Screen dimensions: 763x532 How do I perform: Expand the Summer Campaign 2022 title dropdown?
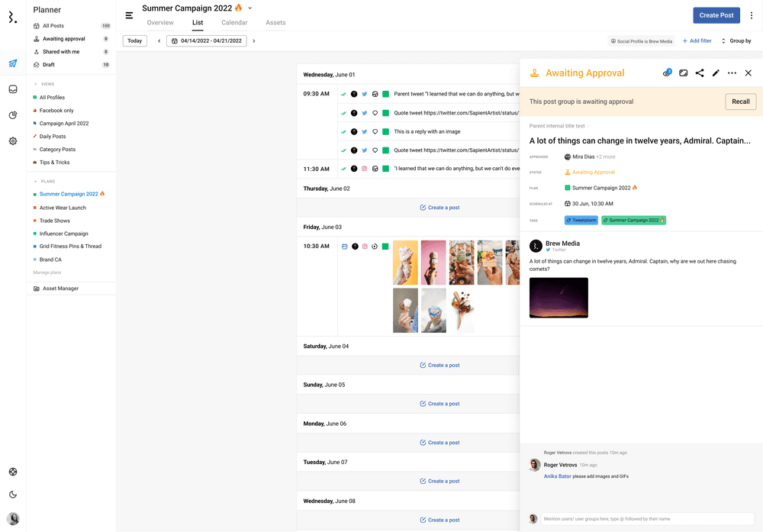pos(250,8)
